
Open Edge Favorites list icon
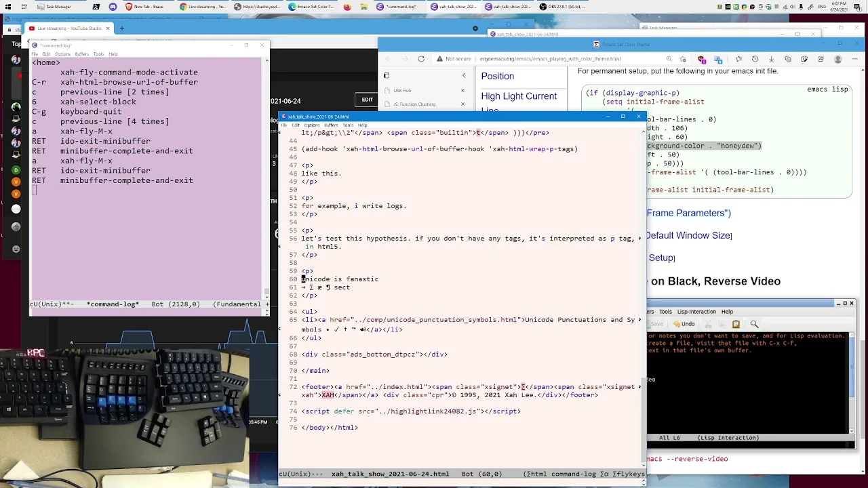click(x=738, y=59)
